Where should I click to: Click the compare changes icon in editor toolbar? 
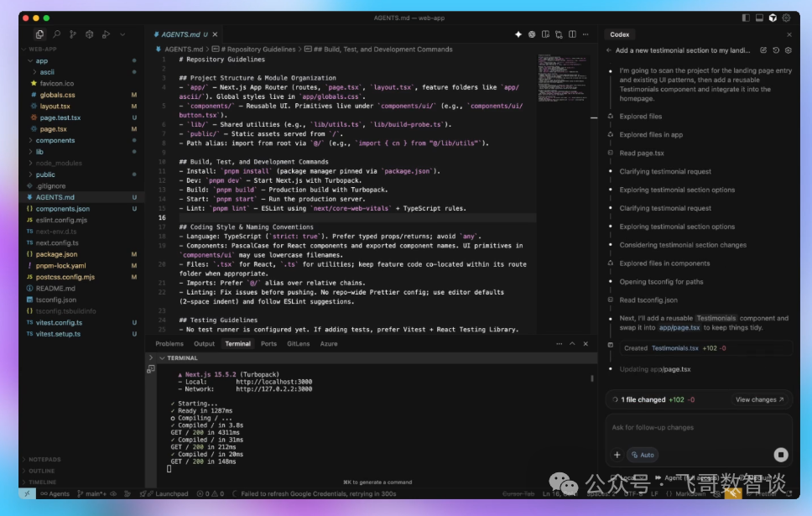(x=559, y=34)
